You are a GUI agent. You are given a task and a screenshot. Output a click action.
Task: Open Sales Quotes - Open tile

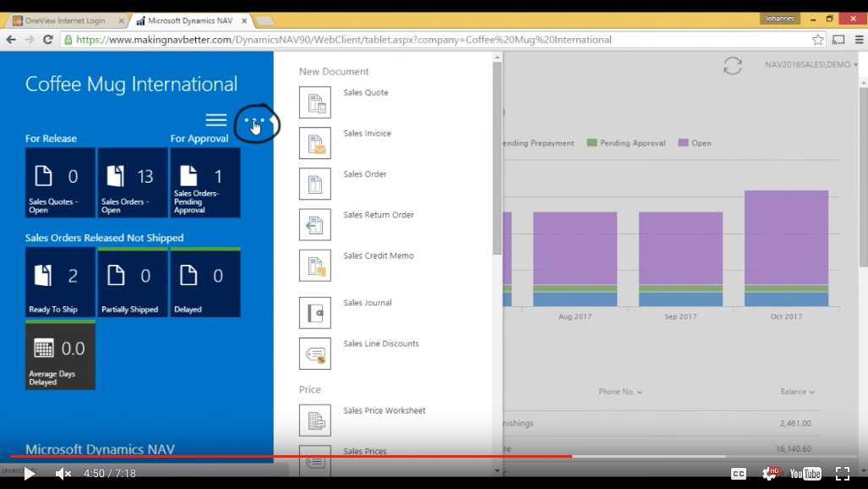60,183
